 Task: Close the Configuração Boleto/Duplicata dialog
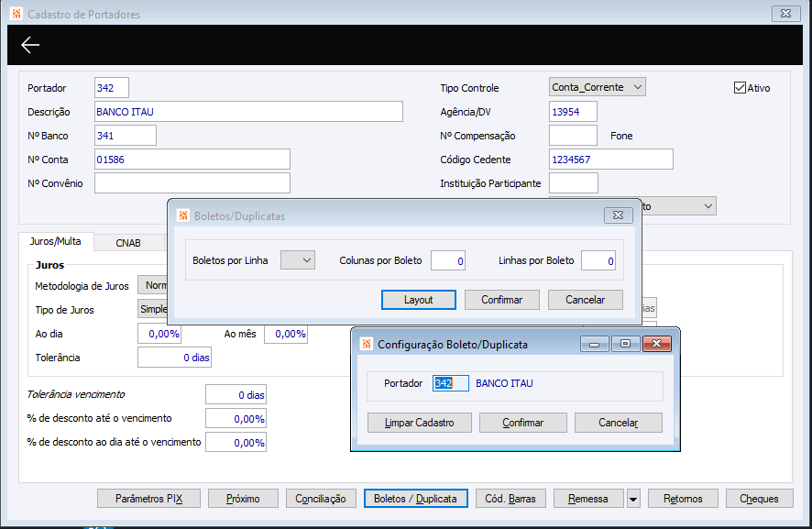click(x=656, y=344)
